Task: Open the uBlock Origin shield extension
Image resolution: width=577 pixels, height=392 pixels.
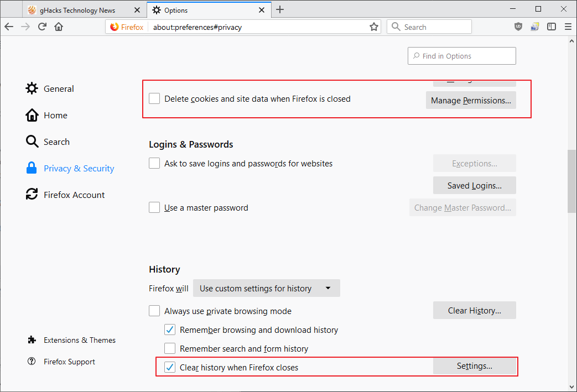Action: point(518,27)
